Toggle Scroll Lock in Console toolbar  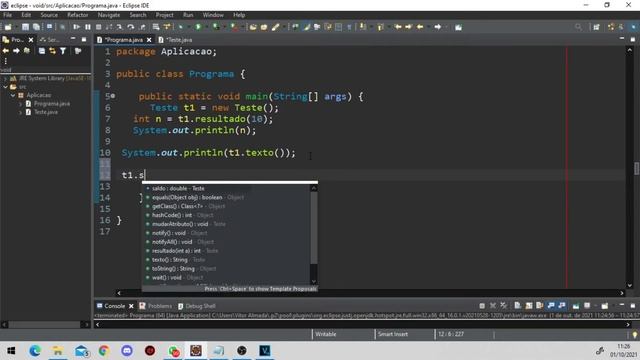pos(529,305)
